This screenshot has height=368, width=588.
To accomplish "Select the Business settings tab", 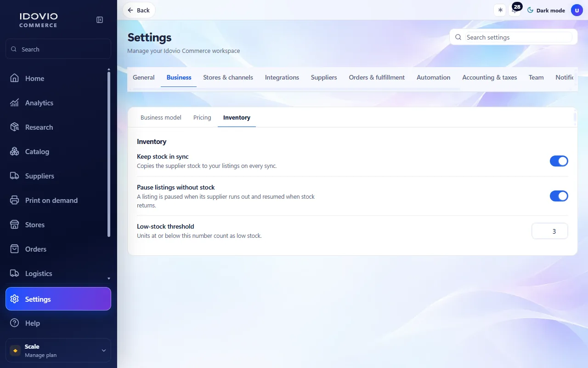I will (179, 77).
